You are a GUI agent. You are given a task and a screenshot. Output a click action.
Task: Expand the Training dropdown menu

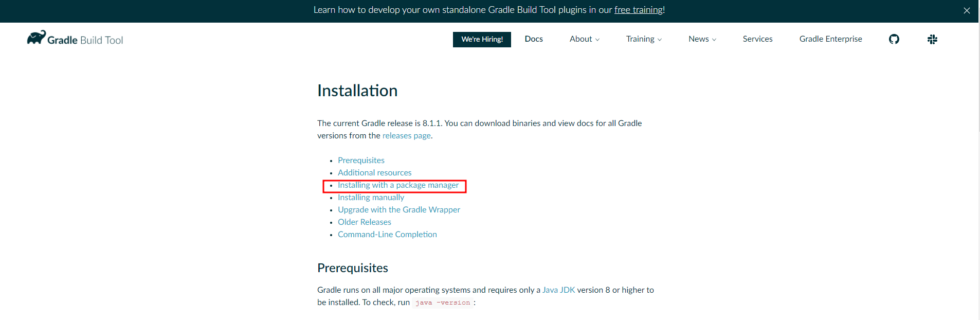[644, 39]
